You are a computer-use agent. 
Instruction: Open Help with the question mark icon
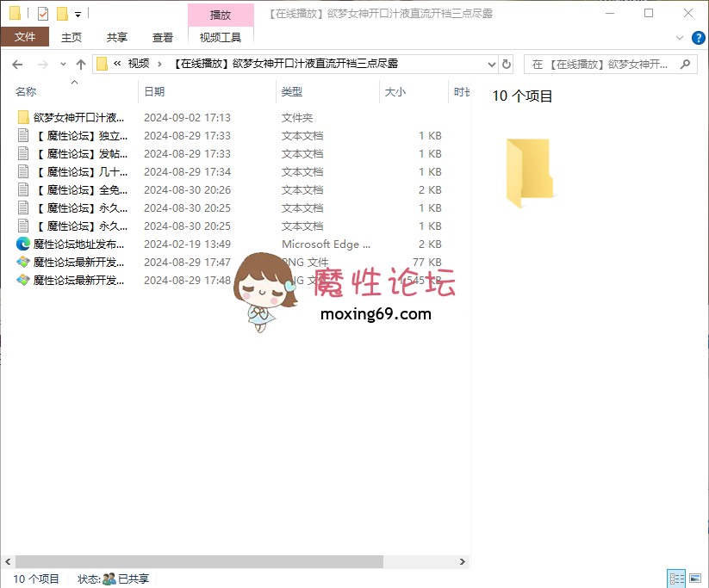click(x=697, y=38)
